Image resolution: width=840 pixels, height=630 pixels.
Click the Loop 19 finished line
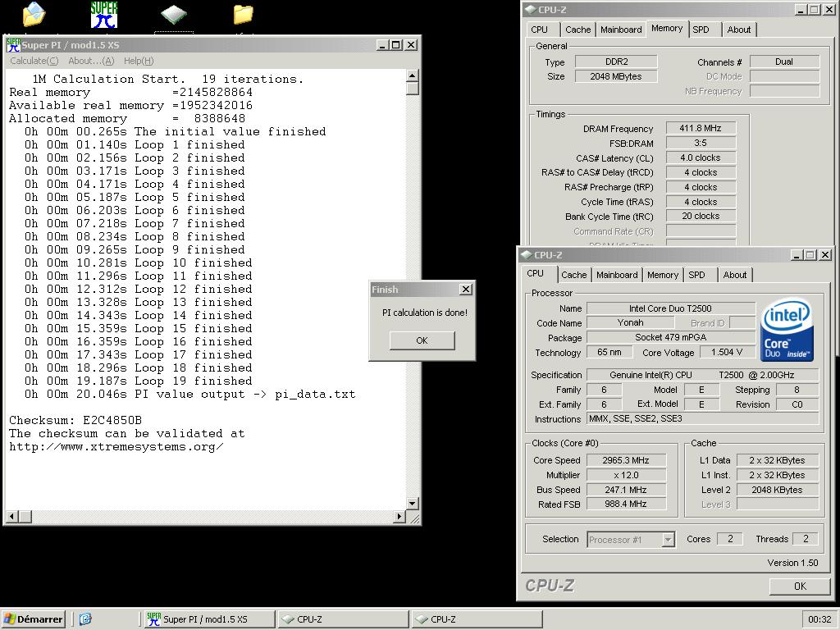pyautogui.click(x=138, y=381)
